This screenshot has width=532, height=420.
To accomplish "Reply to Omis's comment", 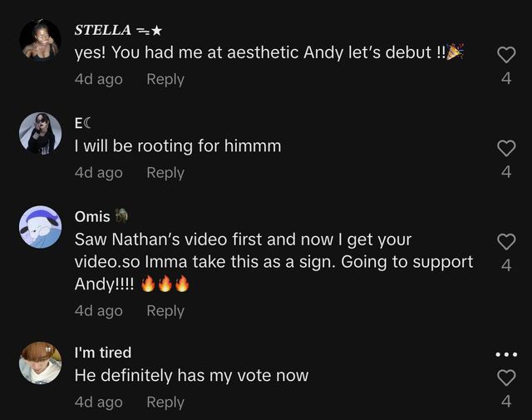I will (165, 310).
